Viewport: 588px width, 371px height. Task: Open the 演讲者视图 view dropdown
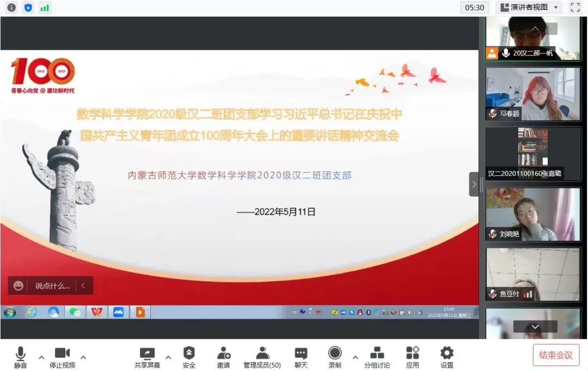(x=529, y=7)
